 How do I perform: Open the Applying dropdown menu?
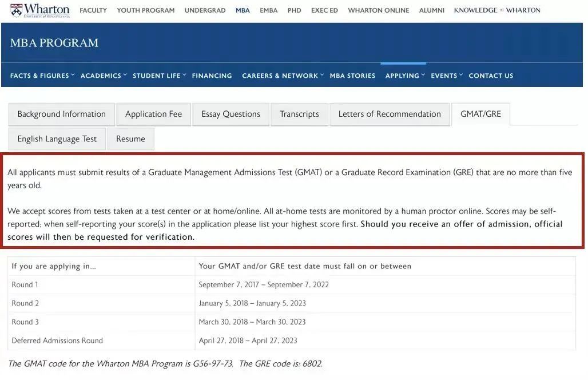point(405,76)
